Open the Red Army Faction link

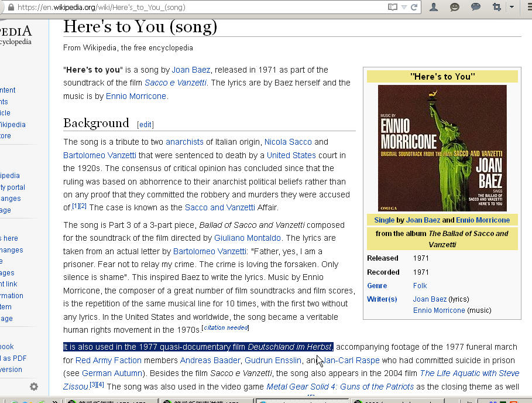coord(108,360)
